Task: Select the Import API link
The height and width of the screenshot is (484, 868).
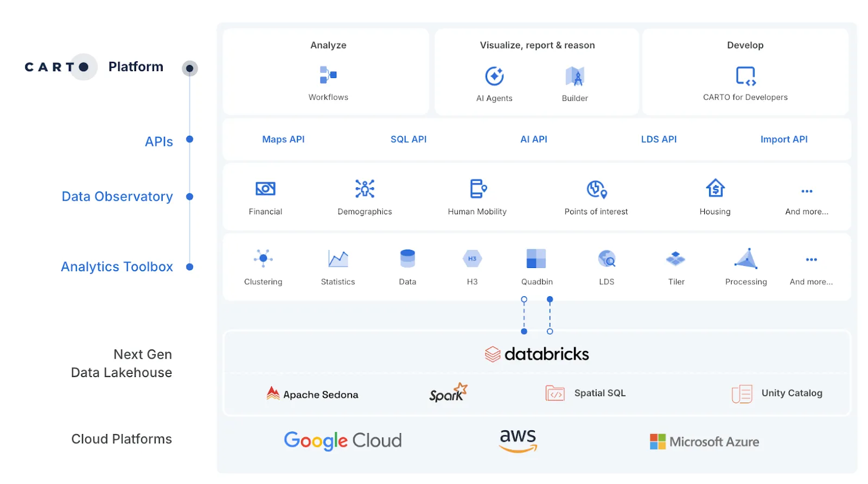Action: pyautogui.click(x=784, y=139)
